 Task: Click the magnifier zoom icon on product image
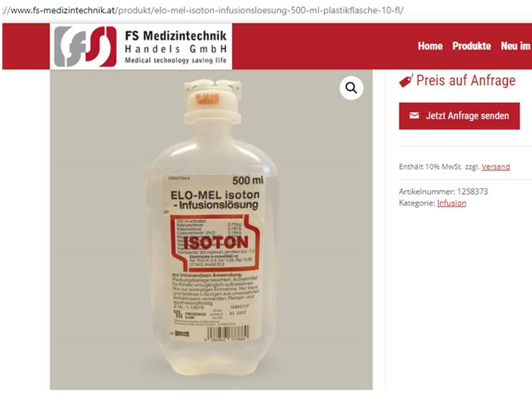(x=352, y=88)
